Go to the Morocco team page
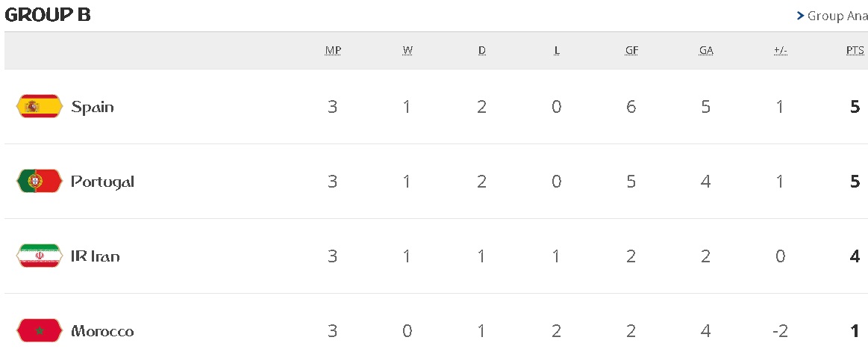The image size is (868, 355). [102, 331]
